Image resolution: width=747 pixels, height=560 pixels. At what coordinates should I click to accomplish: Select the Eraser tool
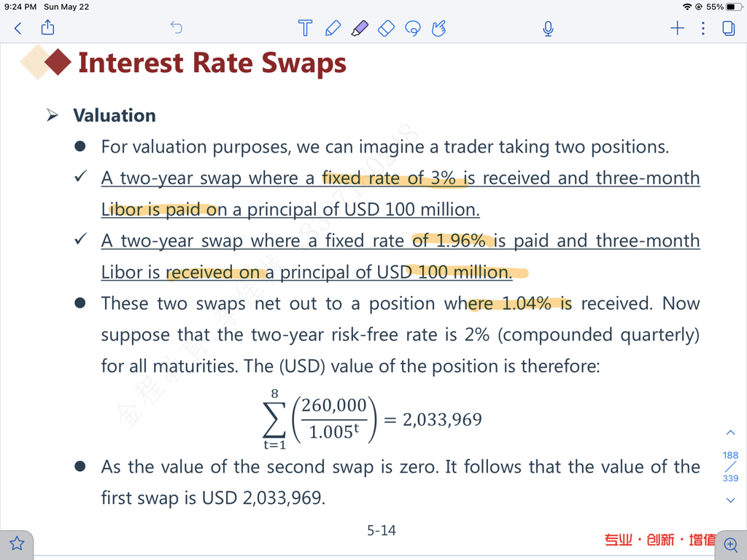click(386, 28)
